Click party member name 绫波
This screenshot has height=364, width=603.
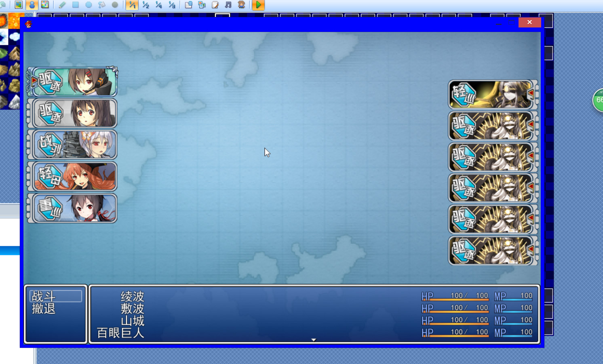132,296
